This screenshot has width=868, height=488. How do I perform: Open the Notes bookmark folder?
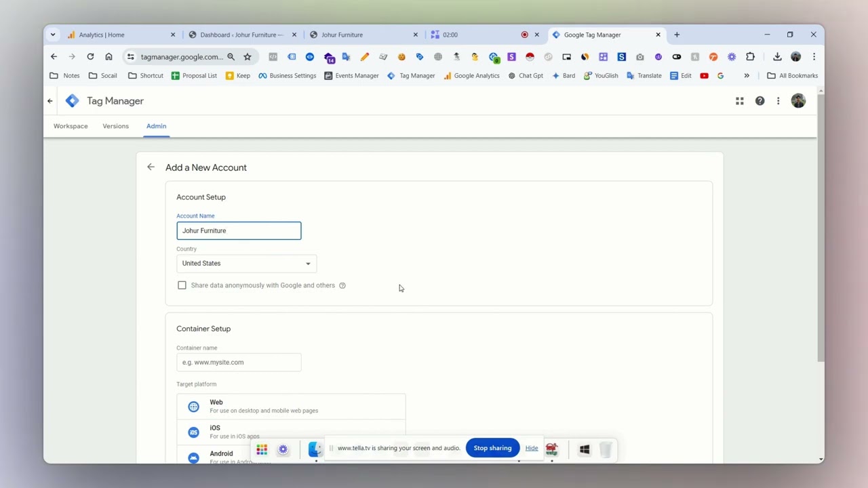click(x=64, y=76)
